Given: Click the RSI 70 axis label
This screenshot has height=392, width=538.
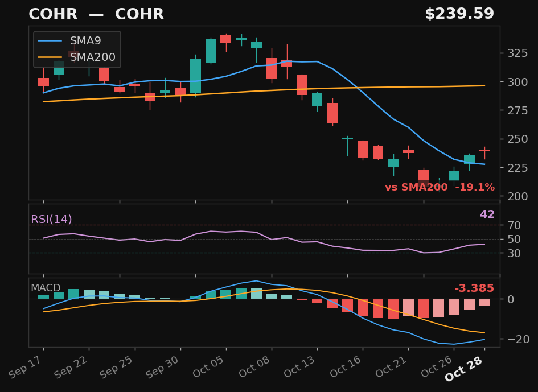Looking at the screenshot, I should pos(514,225).
